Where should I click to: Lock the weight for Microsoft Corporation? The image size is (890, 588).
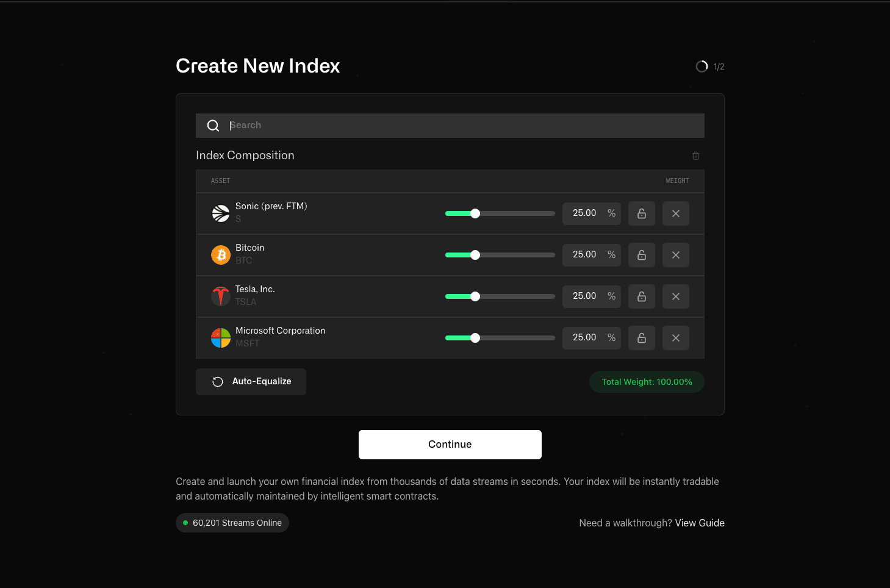[x=641, y=337]
